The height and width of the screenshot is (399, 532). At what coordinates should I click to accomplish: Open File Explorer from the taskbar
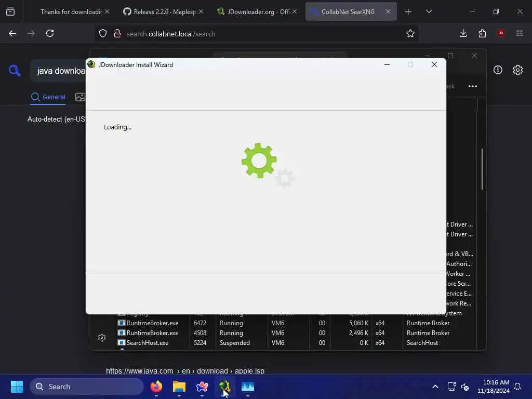179,387
